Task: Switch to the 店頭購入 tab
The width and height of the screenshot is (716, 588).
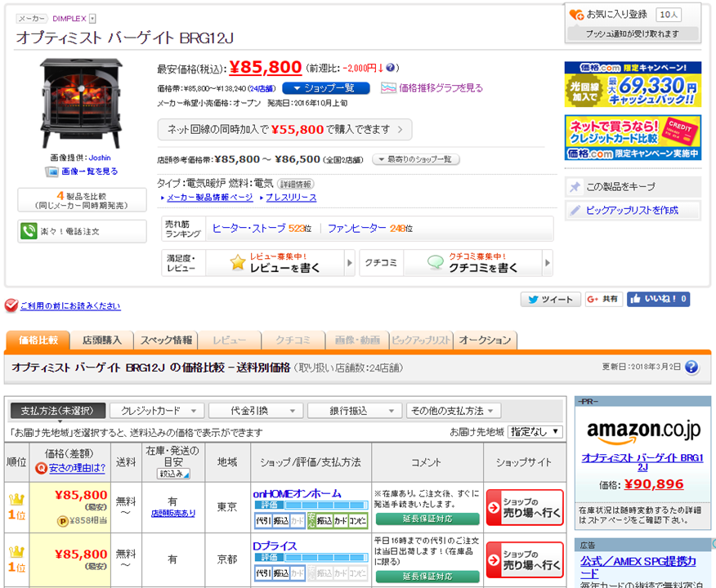Action: click(102, 340)
